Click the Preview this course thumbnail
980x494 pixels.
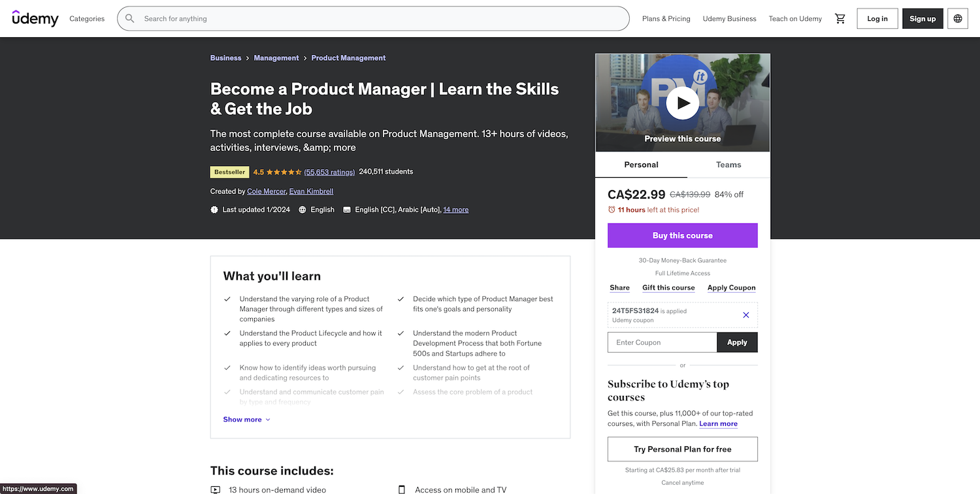(683, 103)
